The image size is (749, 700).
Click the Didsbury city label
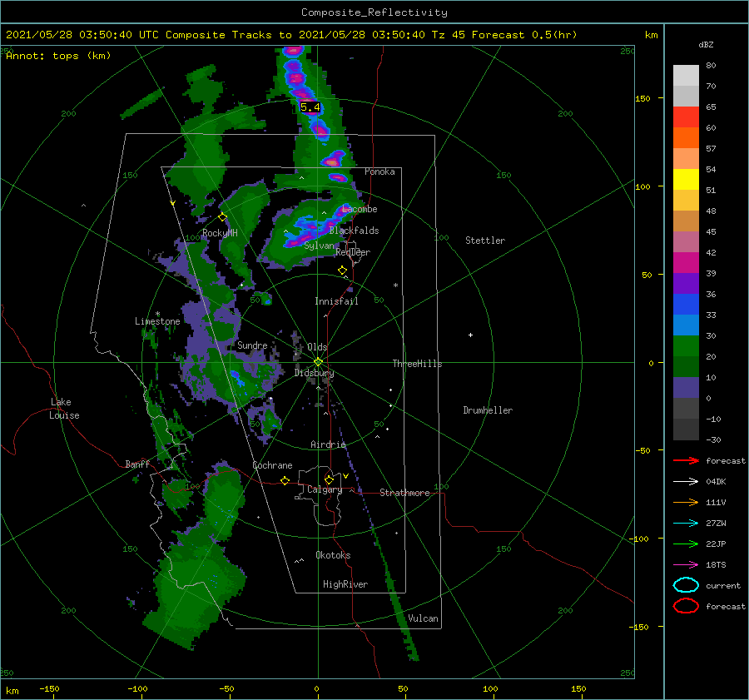pyautogui.click(x=314, y=373)
